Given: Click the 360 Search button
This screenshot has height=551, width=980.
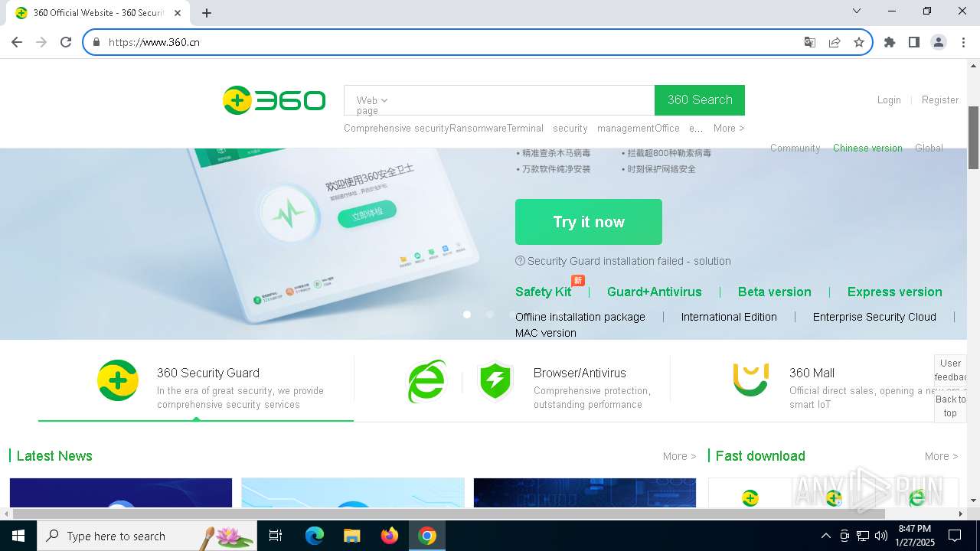Looking at the screenshot, I should (700, 100).
